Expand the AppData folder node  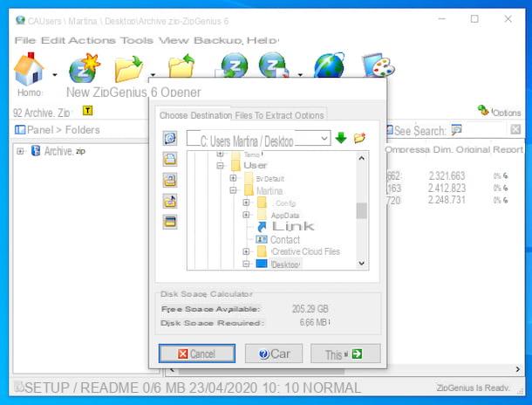point(246,215)
